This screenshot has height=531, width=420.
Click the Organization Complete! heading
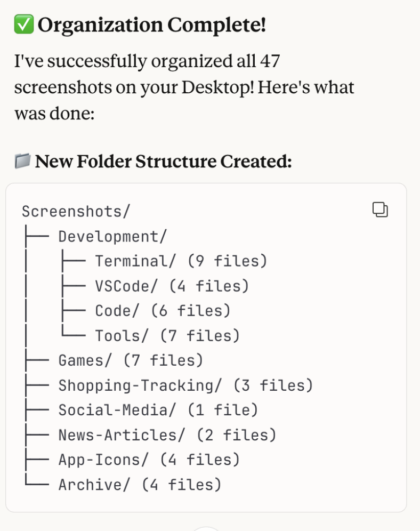pyautogui.click(x=151, y=25)
